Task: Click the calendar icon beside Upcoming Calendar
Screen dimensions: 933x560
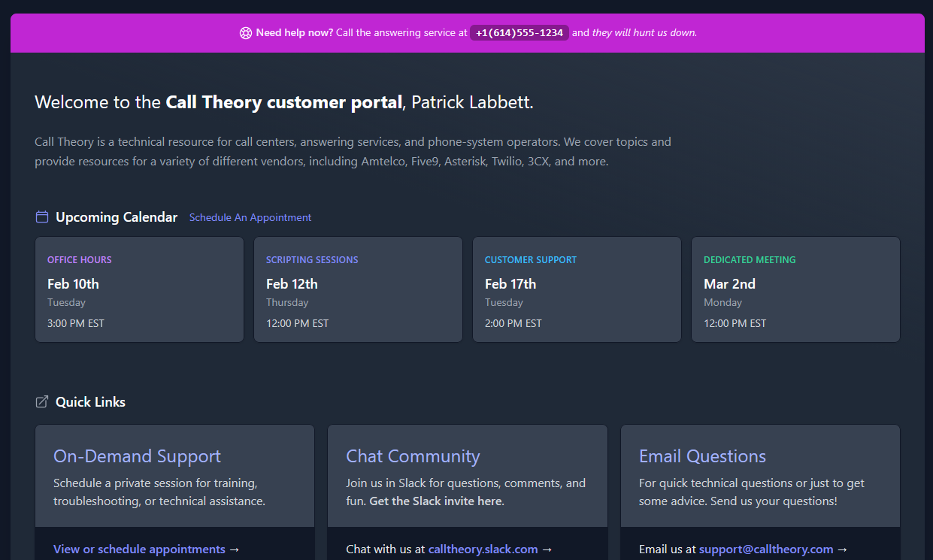Action: pos(42,217)
